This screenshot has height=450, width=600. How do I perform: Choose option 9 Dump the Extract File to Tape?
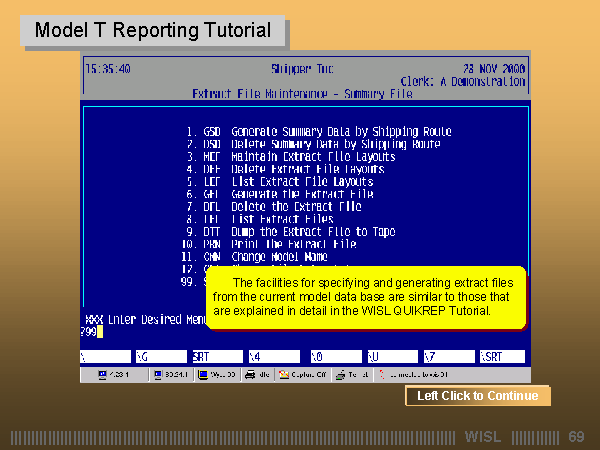291,232
